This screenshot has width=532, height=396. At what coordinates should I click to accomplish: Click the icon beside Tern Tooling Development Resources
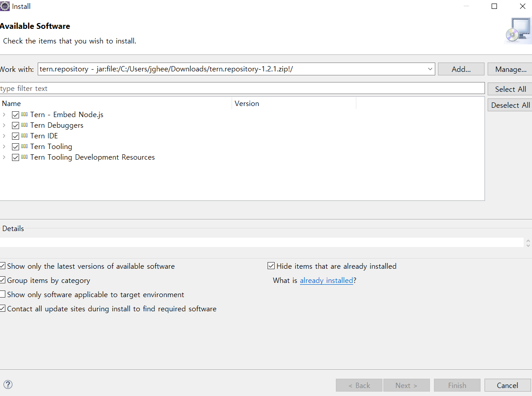point(24,157)
